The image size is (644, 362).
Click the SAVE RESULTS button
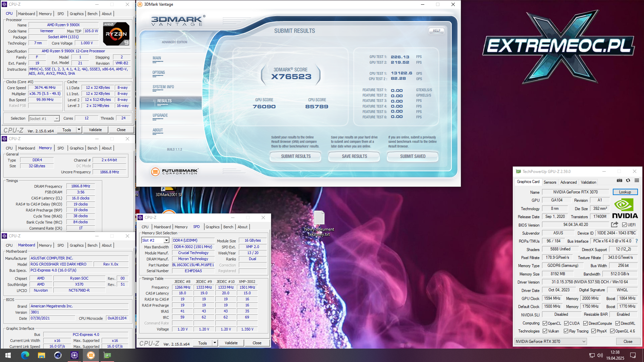click(354, 156)
